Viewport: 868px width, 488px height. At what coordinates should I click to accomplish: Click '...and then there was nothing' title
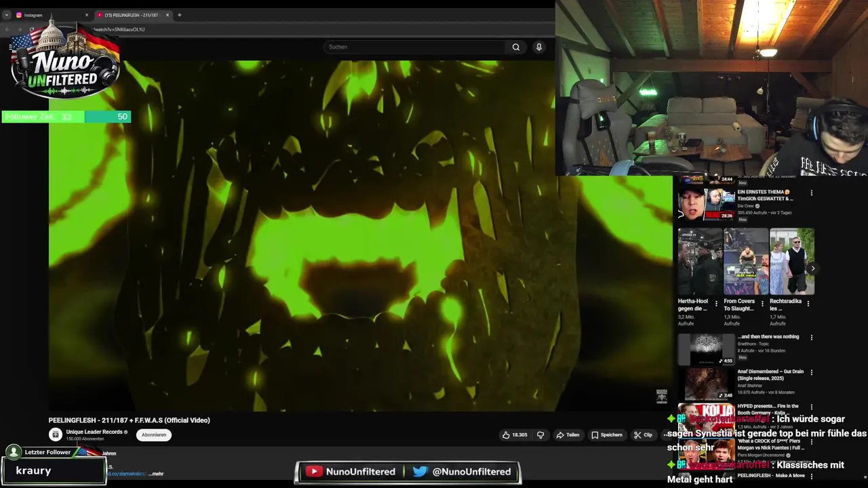(x=768, y=337)
